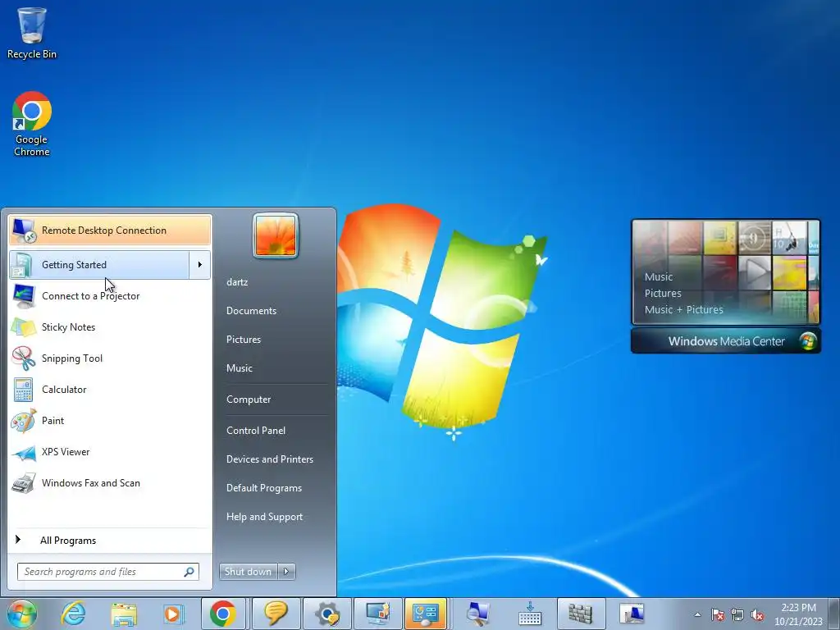Open Control Panel
The width and height of the screenshot is (840, 630).
pyautogui.click(x=256, y=431)
